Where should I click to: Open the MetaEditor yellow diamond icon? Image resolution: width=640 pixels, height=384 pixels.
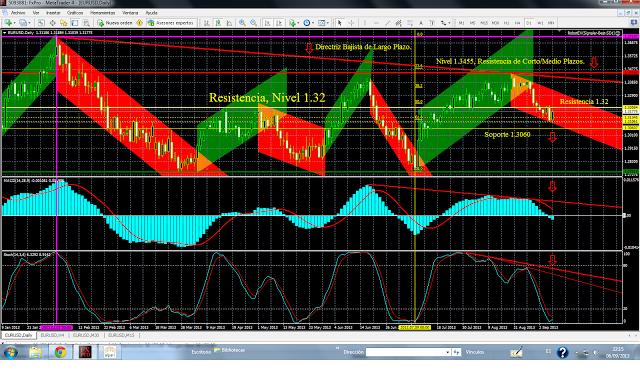139,23
